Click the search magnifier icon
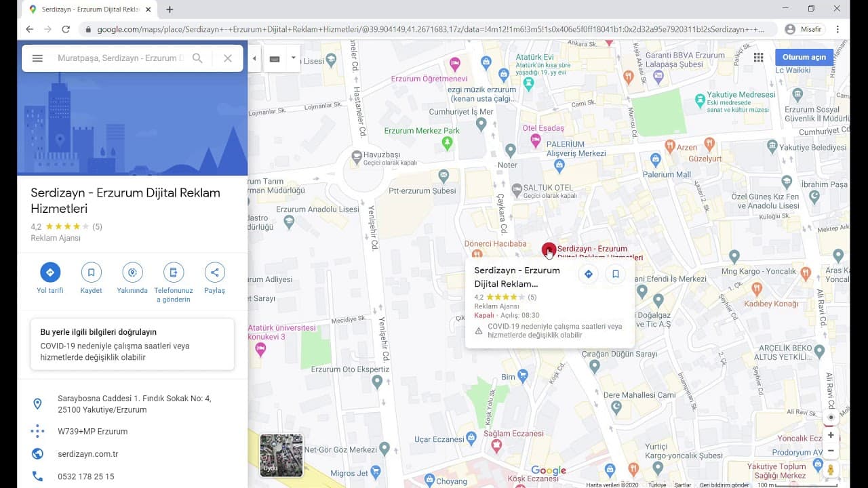The height and width of the screenshot is (488, 868). (x=197, y=58)
